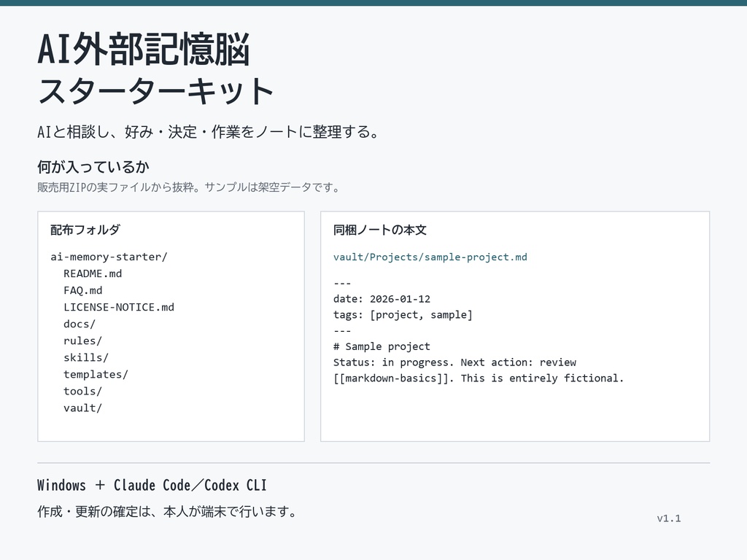Screen dimensions: 747x560
Task: Select the '# Sample project' heading line
Action: pos(382,346)
